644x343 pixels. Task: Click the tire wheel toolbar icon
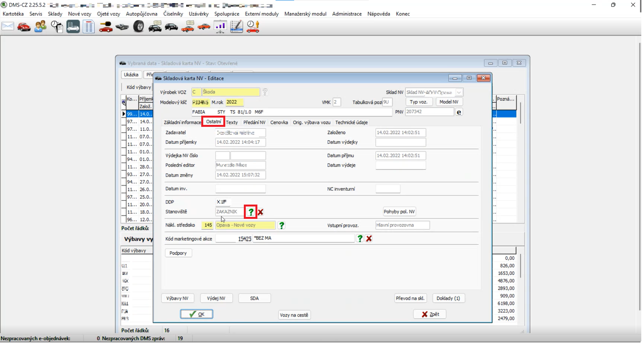tap(139, 26)
